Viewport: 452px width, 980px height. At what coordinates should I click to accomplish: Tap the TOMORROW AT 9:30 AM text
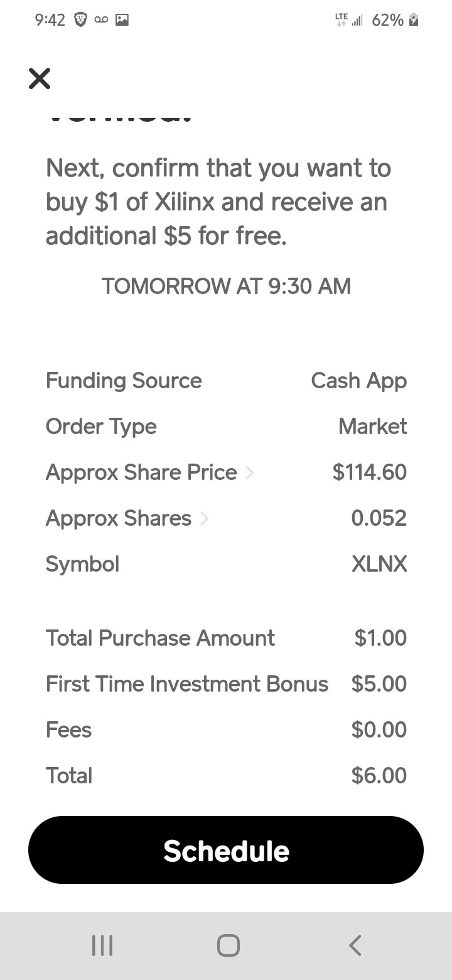pos(226,286)
